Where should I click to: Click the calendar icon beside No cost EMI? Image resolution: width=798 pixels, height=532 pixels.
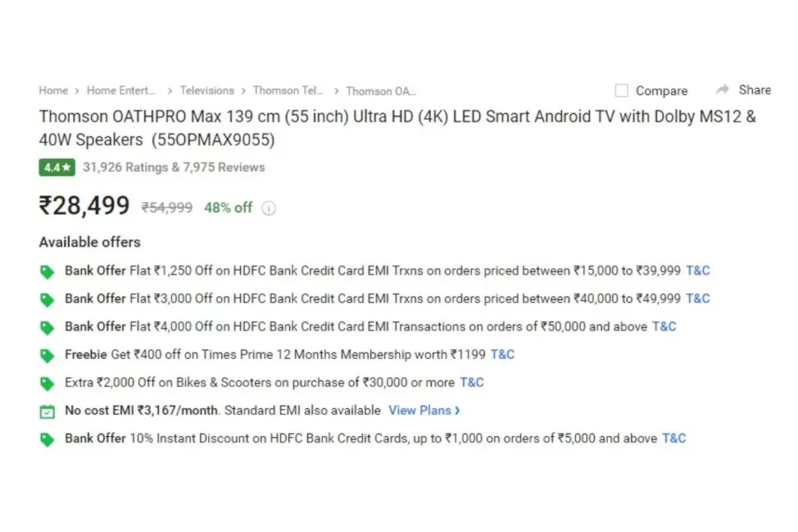click(47, 411)
